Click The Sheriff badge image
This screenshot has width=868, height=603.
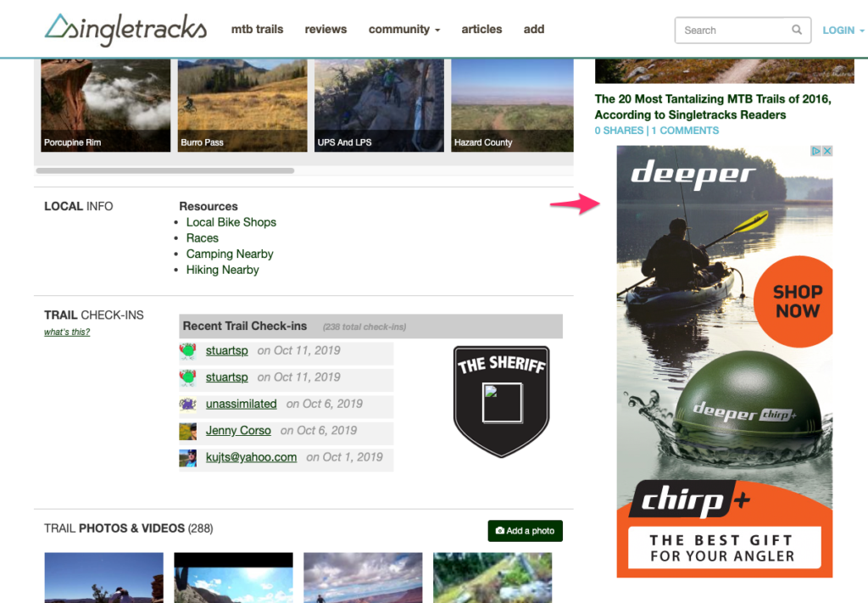tap(501, 400)
